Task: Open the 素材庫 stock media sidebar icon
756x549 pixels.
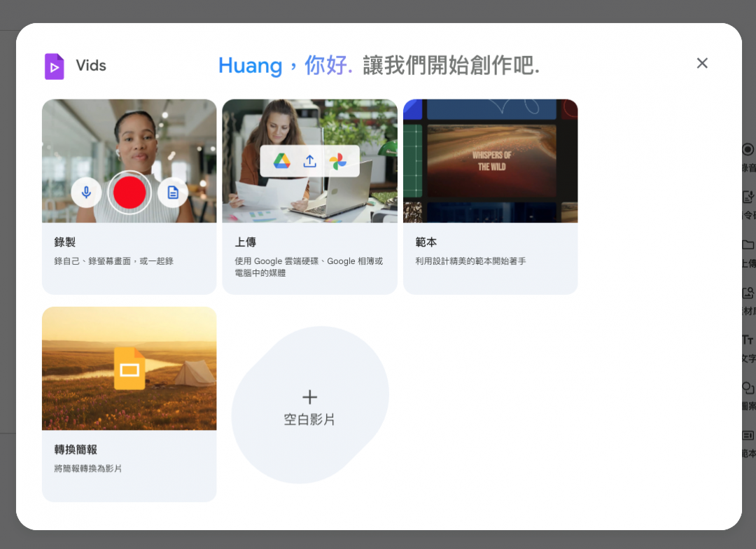Action: coord(748,293)
